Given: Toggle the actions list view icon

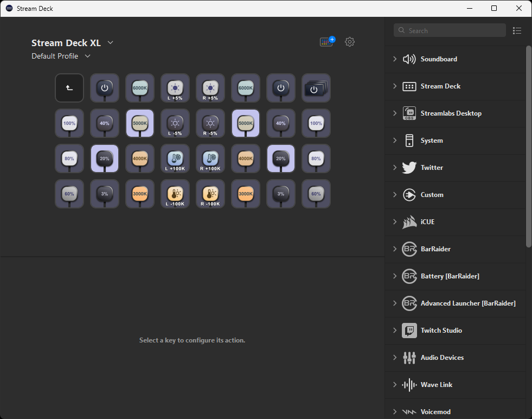Looking at the screenshot, I should [x=517, y=30].
